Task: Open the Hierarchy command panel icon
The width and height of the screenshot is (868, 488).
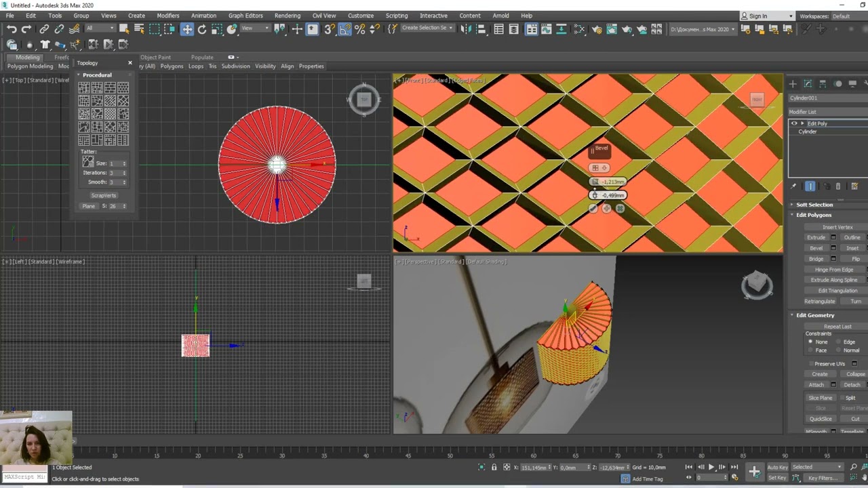Action: tap(823, 83)
